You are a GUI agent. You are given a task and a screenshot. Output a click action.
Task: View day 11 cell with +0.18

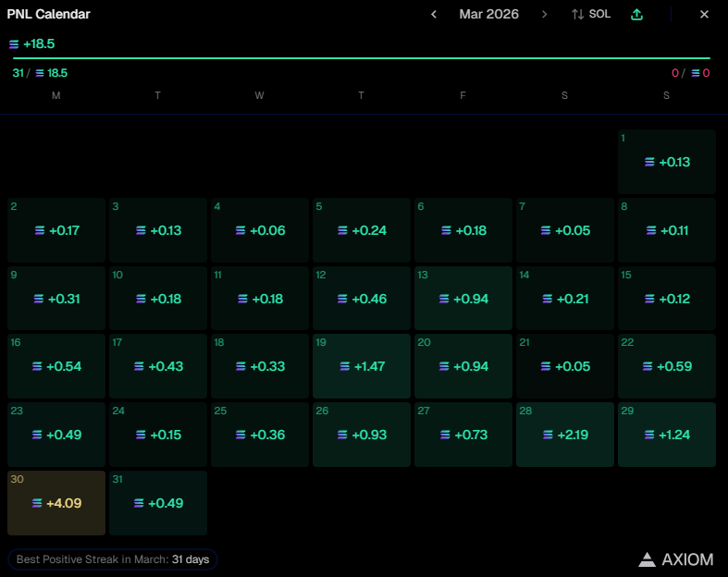coord(260,298)
